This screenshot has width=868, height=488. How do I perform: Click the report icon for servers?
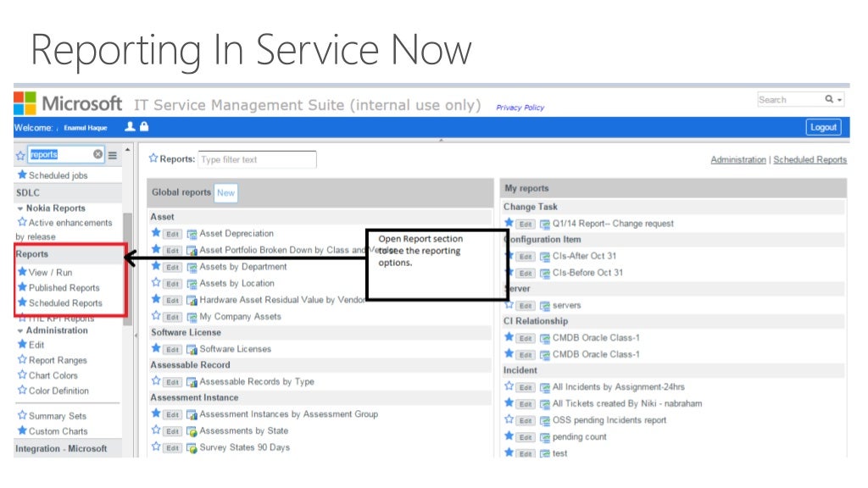[545, 305]
